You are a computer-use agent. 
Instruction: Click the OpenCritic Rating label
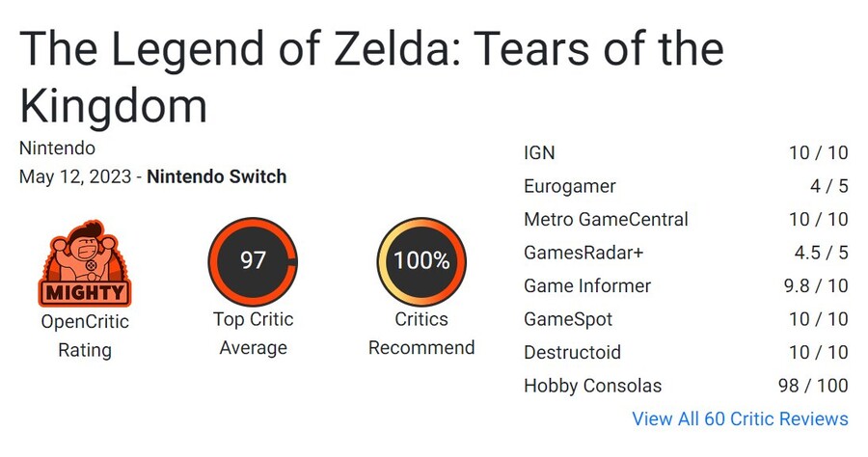click(85, 335)
